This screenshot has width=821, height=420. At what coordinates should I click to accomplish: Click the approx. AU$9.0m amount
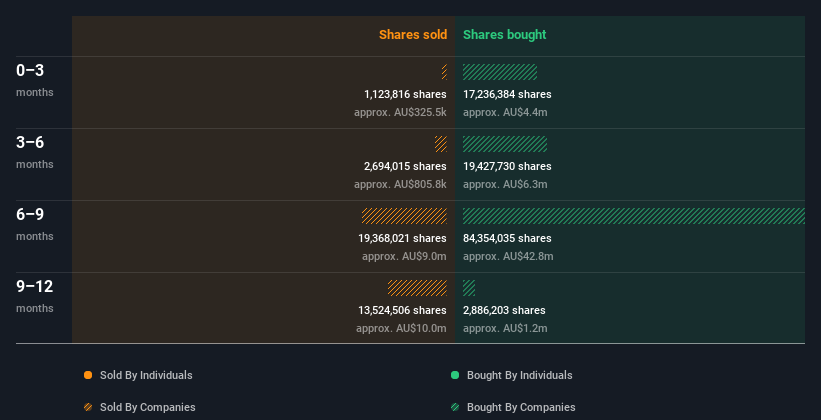(404, 256)
